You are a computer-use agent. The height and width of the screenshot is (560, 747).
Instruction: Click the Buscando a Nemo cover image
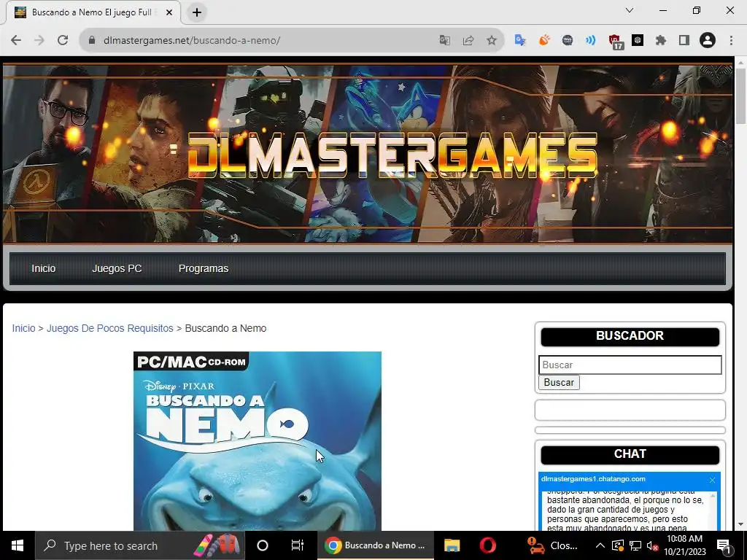(258, 441)
